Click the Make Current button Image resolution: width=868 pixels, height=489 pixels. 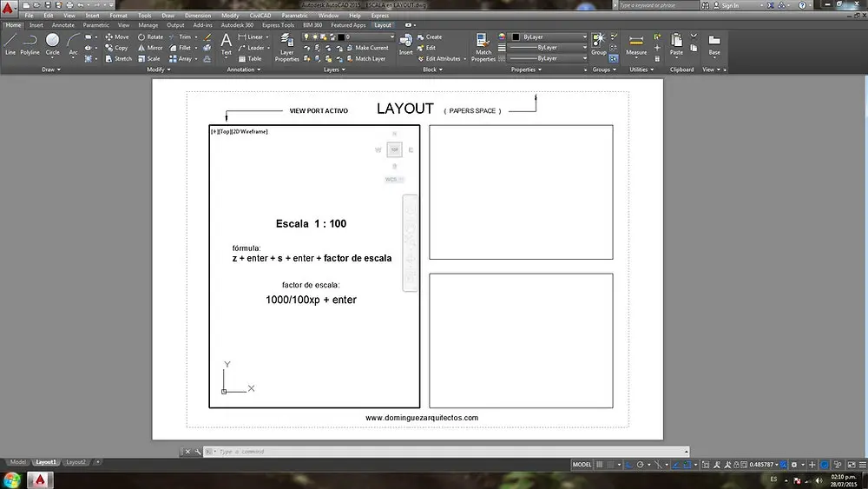pyautogui.click(x=367, y=48)
